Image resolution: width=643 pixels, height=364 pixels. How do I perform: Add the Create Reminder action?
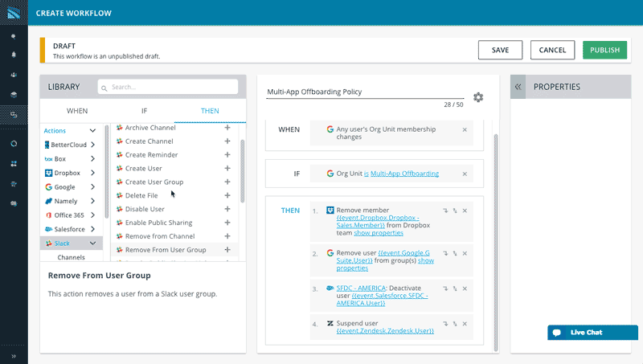227,154
